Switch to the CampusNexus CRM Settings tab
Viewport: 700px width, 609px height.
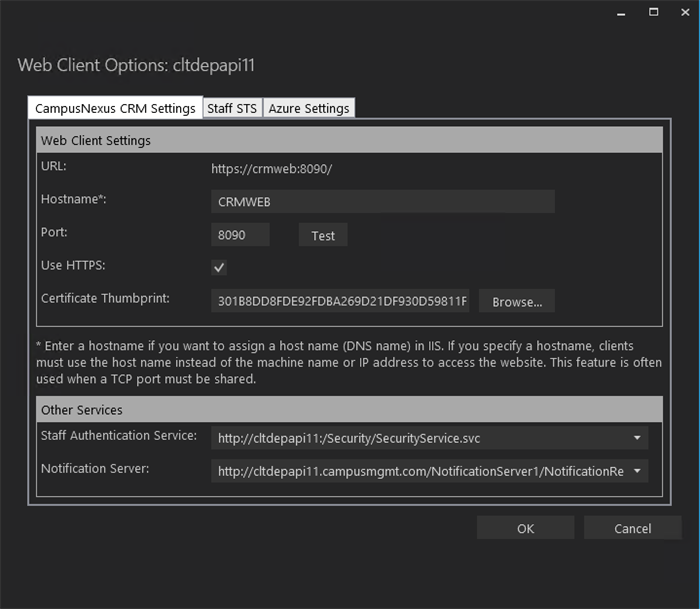coord(115,108)
